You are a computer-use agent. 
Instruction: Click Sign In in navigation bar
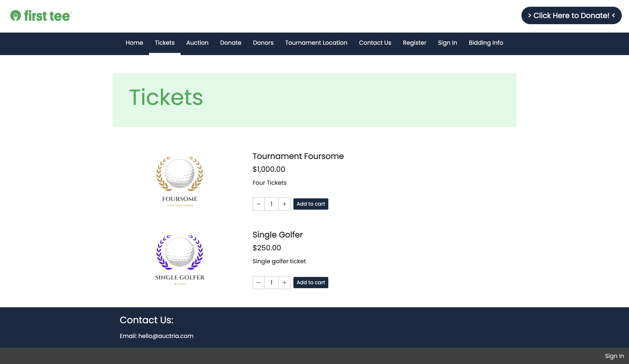(447, 43)
